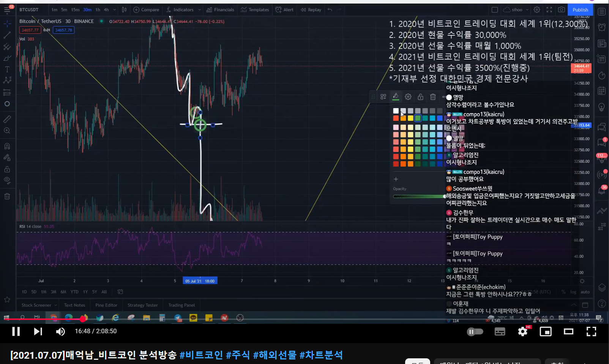Expand the Stock Screener dropdown arrow
609x364 pixels.
pos(56,305)
